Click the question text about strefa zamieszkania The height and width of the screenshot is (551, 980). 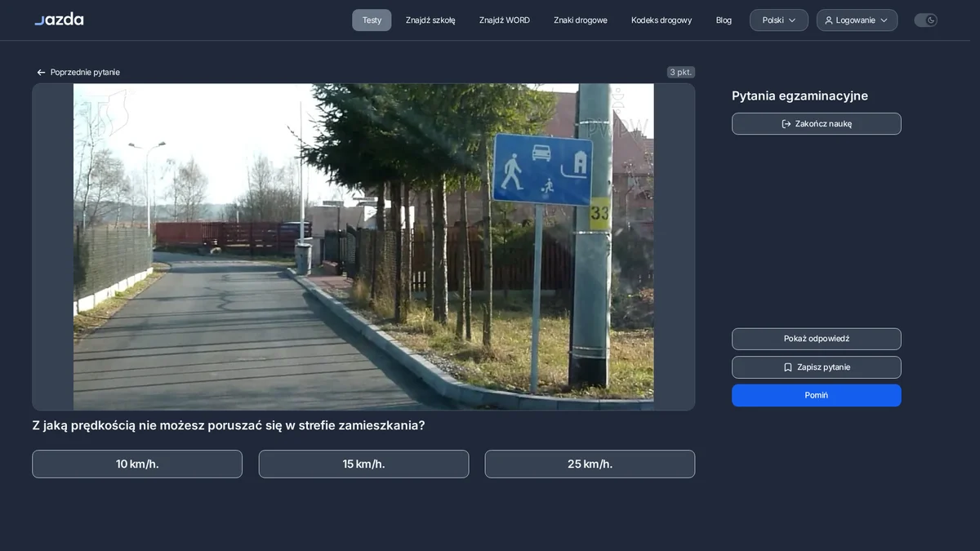click(229, 425)
